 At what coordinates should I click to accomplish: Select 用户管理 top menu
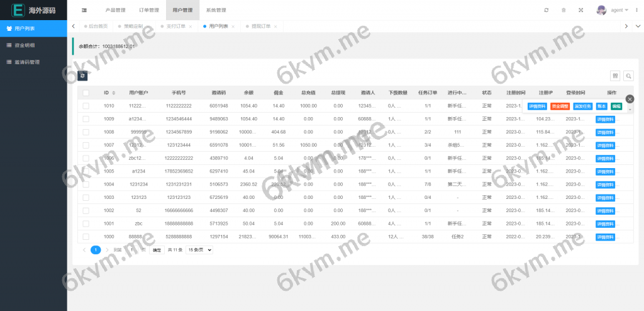[183, 10]
